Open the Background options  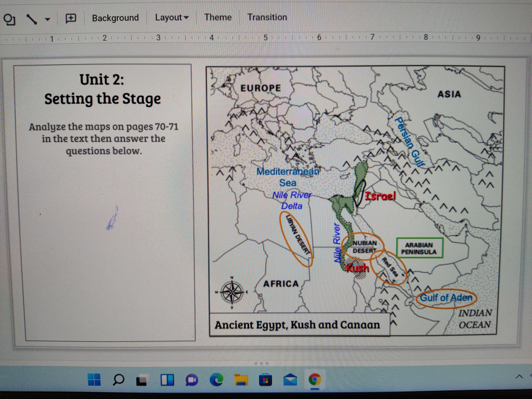115,18
